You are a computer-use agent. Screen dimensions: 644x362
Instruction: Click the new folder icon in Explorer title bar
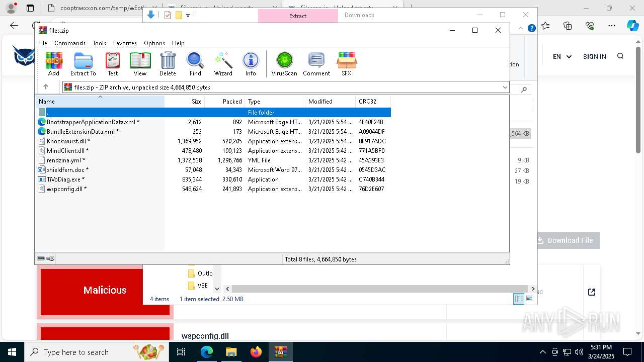(178, 15)
